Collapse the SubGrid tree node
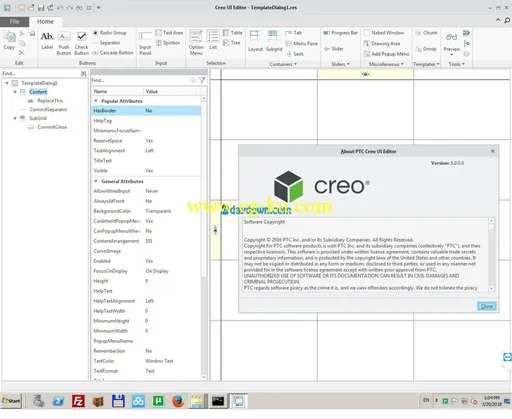The height and width of the screenshot is (419, 512). [x=15, y=118]
